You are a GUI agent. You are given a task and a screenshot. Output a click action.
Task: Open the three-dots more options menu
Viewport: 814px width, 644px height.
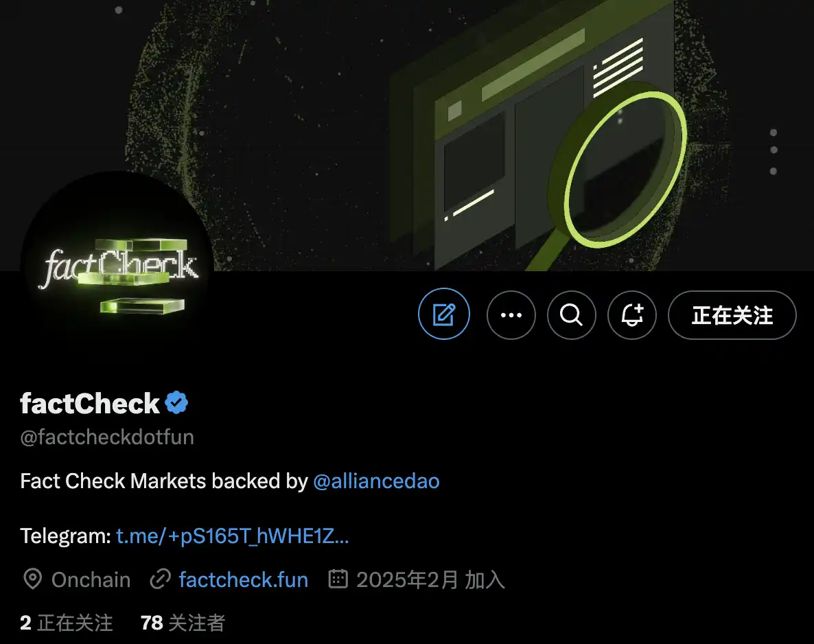[511, 314]
